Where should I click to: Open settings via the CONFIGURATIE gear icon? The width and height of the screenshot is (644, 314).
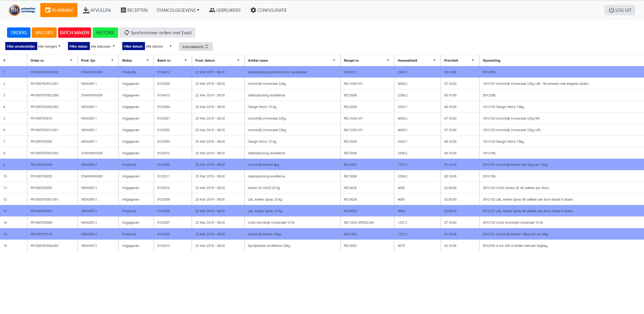[x=253, y=10]
